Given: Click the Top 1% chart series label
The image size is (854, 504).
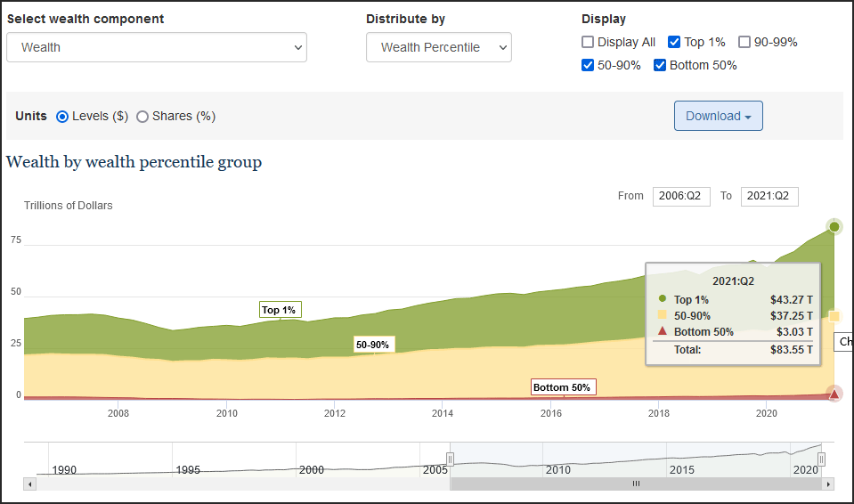Looking at the screenshot, I should pos(280,310).
